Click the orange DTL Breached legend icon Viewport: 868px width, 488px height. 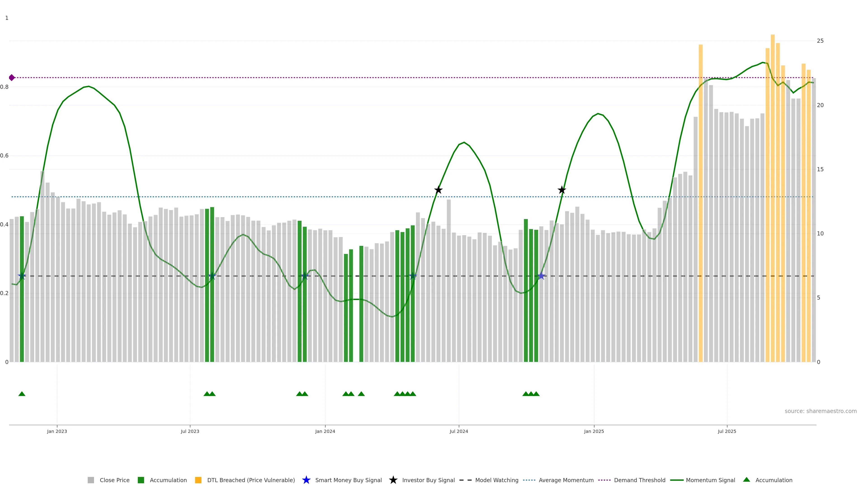click(x=198, y=480)
